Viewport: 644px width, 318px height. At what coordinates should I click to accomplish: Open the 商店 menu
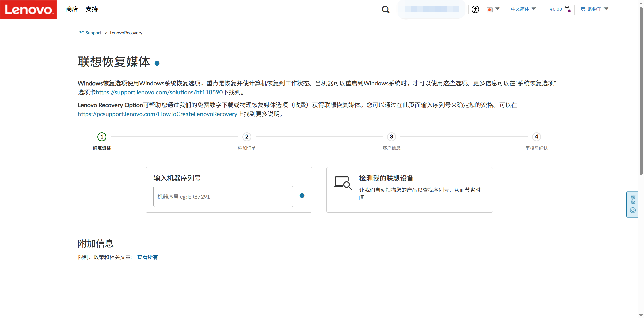click(72, 9)
